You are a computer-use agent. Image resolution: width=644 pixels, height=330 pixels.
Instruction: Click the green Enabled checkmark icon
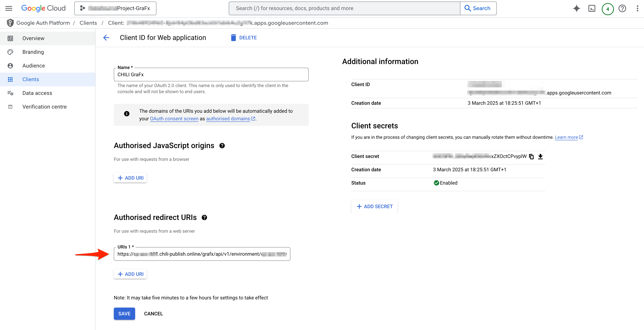click(436, 183)
